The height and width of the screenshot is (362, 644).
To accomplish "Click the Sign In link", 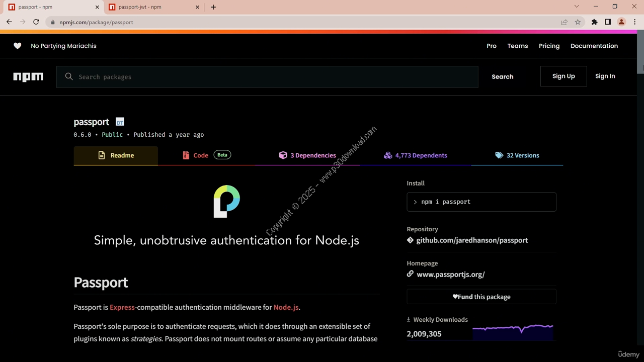I will tap(605, 76).
